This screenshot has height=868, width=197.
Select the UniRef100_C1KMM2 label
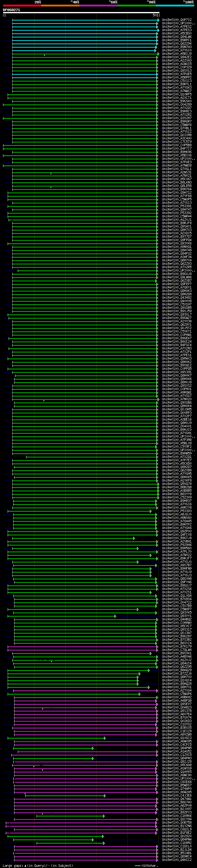click(177, 843)
